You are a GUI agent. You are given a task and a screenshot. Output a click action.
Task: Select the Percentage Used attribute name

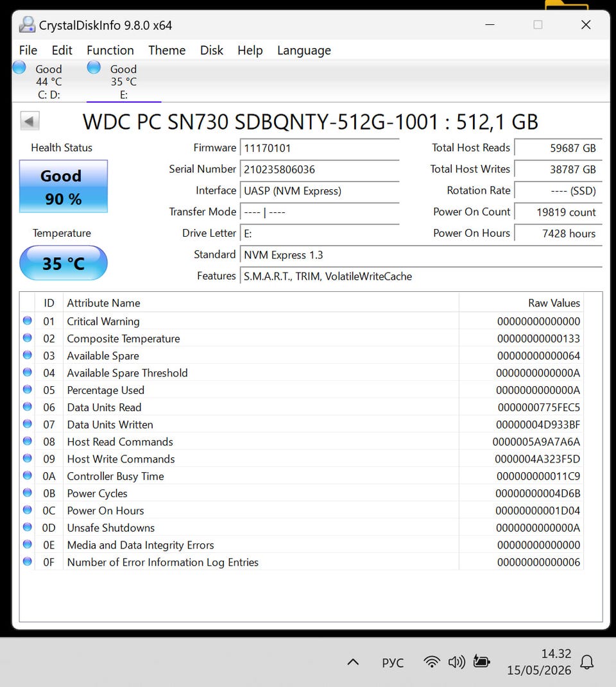pos(105,390)
